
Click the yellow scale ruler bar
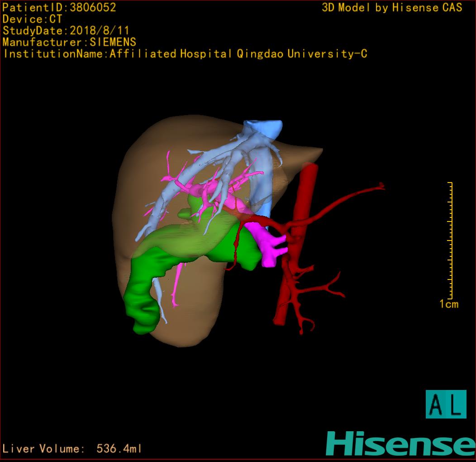pos(451,241)
